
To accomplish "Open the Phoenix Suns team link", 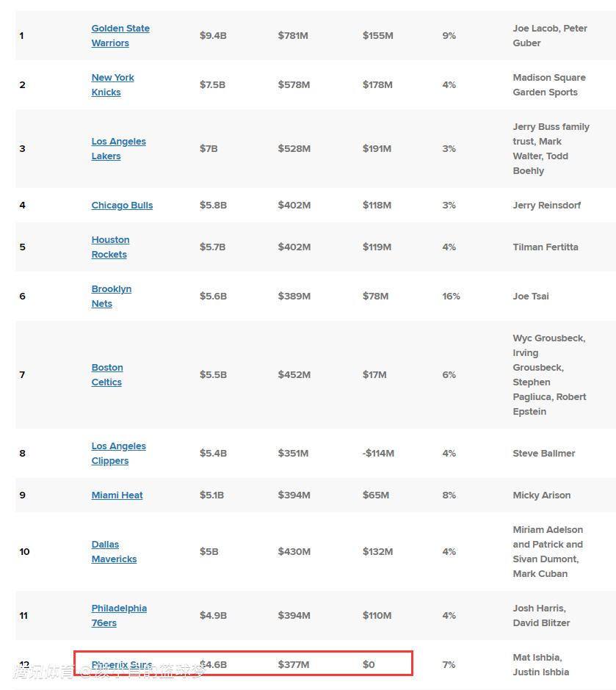I will (x=122, y=664).
